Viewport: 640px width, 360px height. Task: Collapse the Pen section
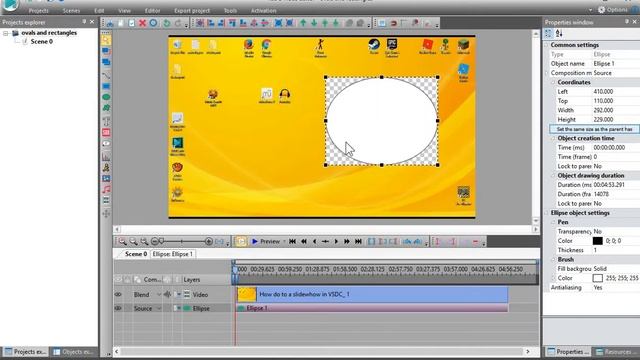[553, 222]
